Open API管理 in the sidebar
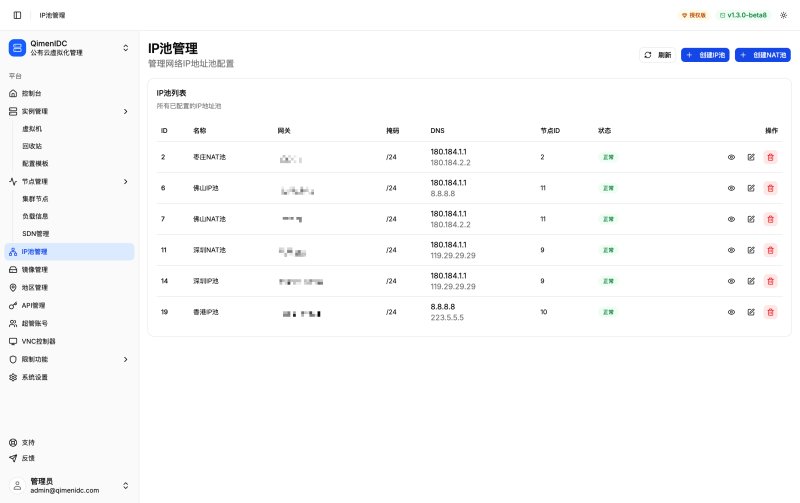The image size is (800, 503). click(69, 305)
